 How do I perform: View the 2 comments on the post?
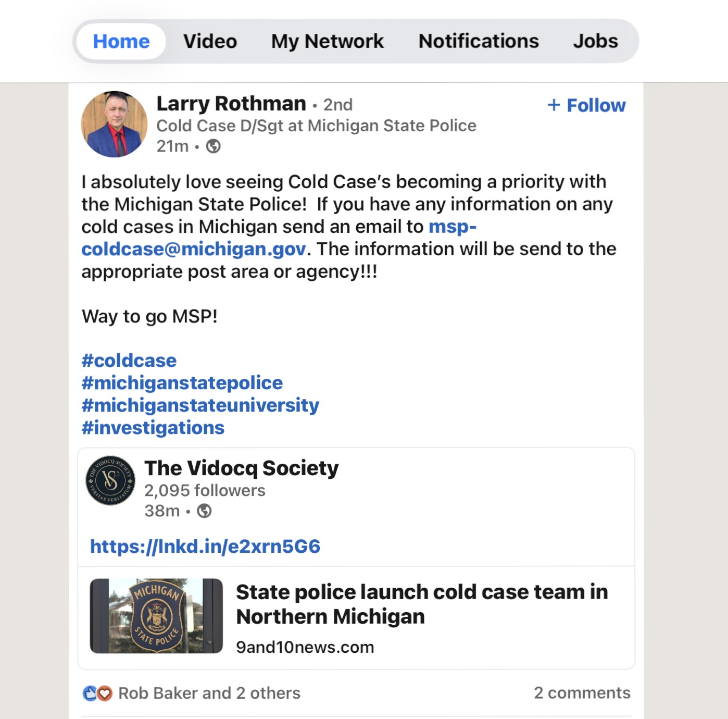(x=582, y=693)
